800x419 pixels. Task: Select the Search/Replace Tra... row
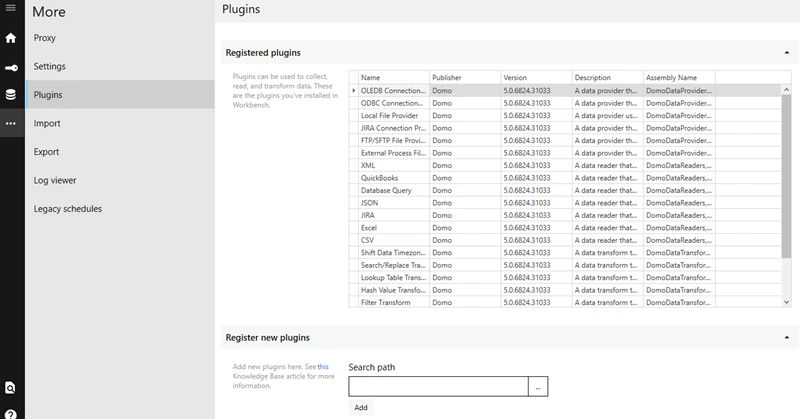tap(565, 265)
